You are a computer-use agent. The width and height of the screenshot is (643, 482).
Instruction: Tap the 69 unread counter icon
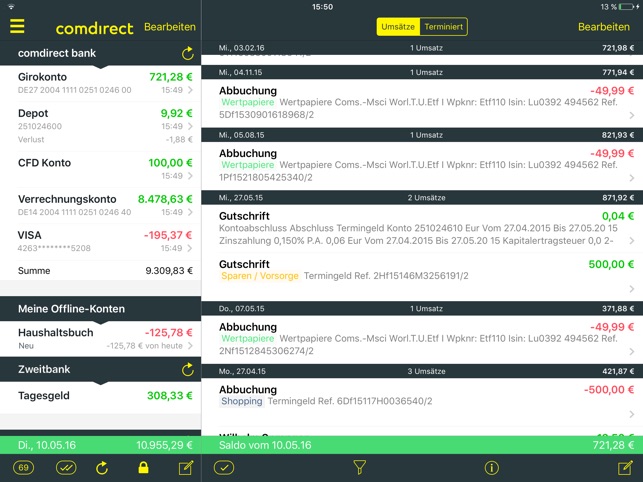coord(23,468)
